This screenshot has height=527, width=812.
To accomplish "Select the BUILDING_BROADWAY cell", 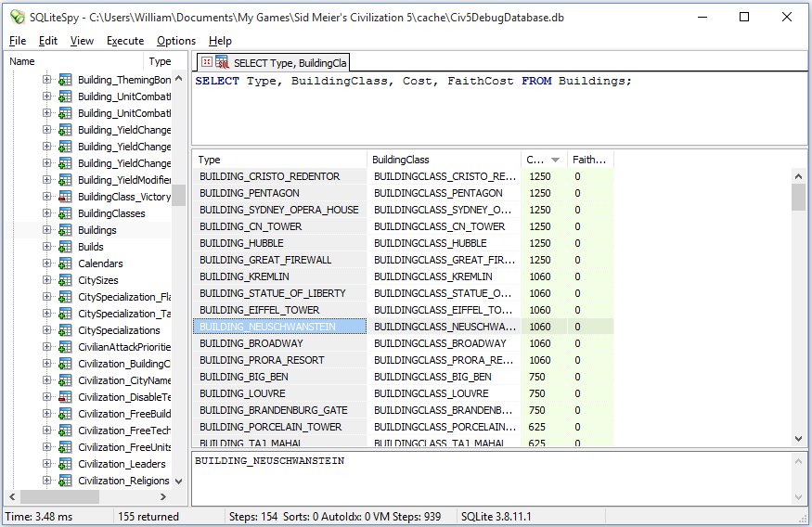I will [280, 343].
